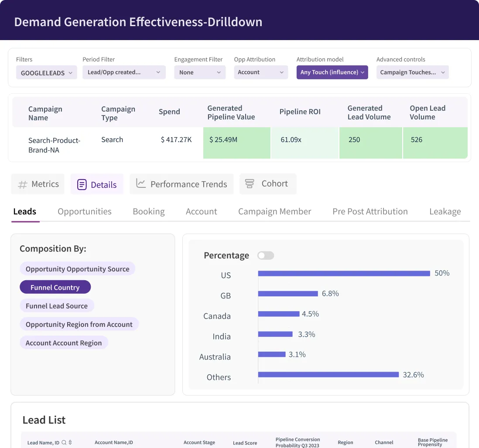
Task: Click the Campaign Type column header
Action: (x=118, y=113)
